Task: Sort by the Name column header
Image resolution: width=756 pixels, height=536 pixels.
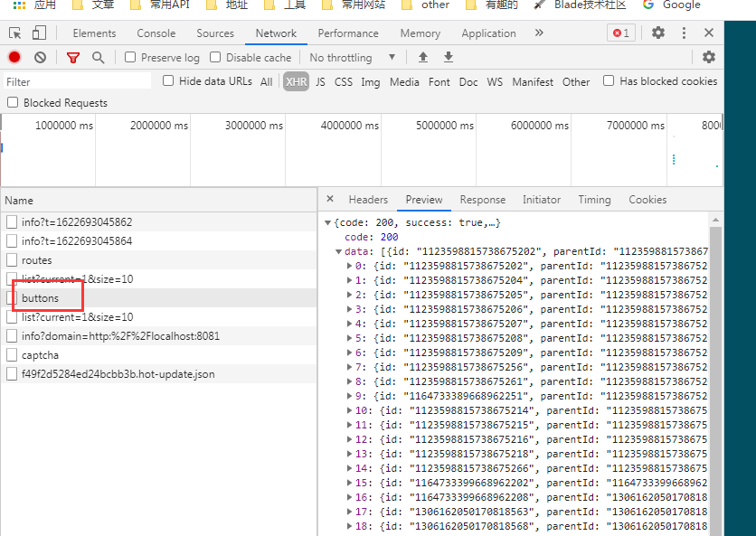Action: point(158,201)
